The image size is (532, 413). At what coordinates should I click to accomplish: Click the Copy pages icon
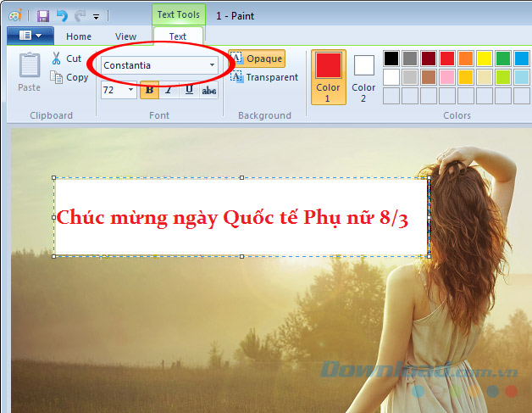pyautogui.click(x=56, y=77)
